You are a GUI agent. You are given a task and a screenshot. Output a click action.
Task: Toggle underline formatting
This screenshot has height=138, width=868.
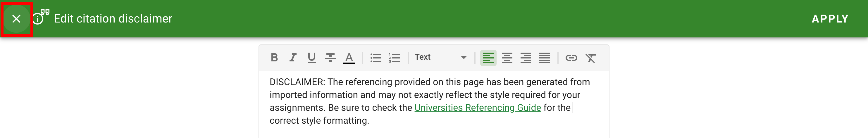click(x=312, y=58)
